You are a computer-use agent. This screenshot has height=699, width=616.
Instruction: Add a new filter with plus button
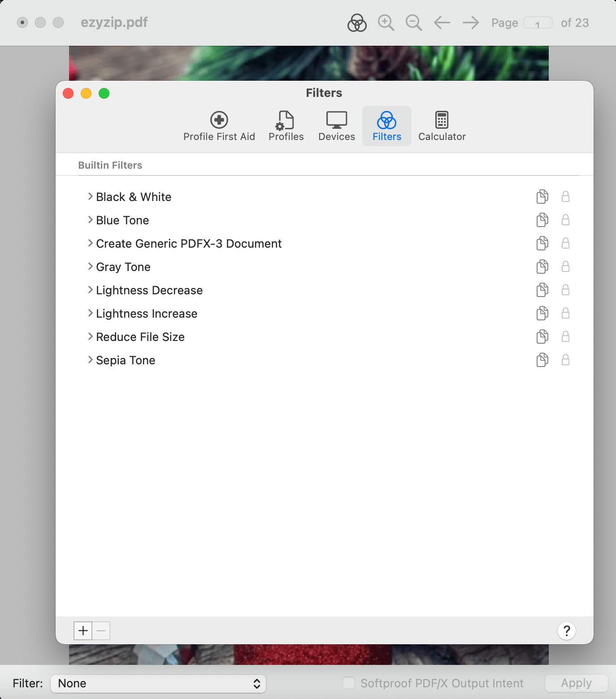point(83,630)
